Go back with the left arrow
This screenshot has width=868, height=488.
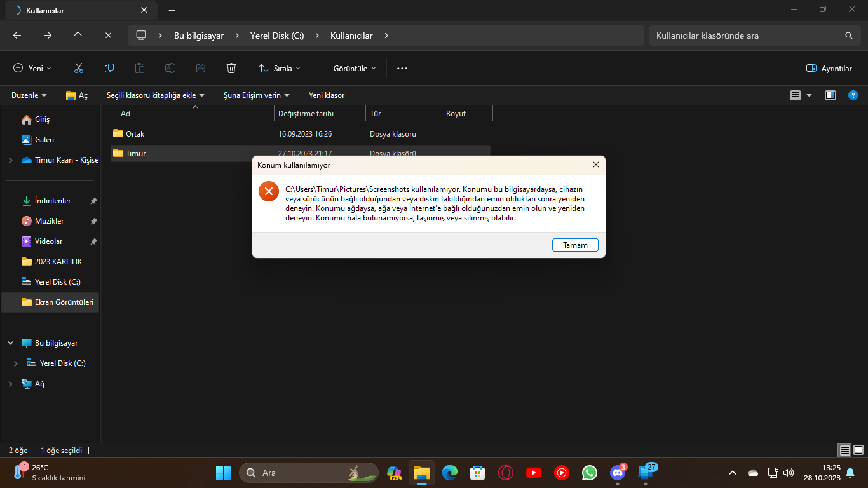(x=17, y=36)
